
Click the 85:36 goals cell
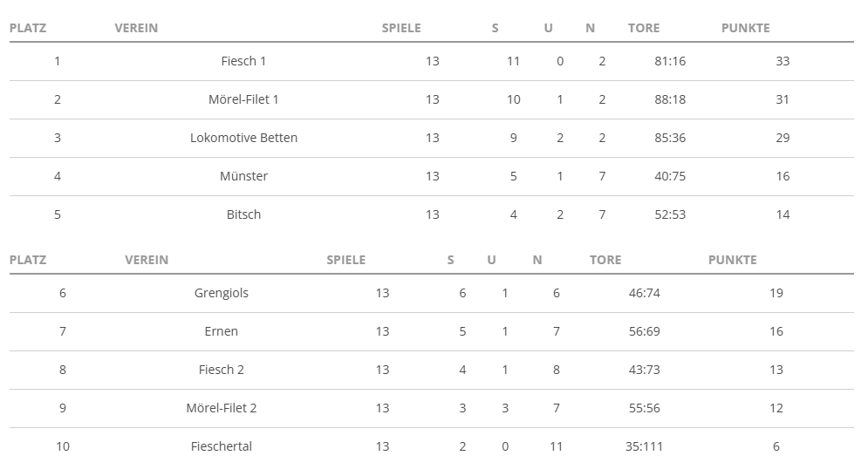click(670, 138)
